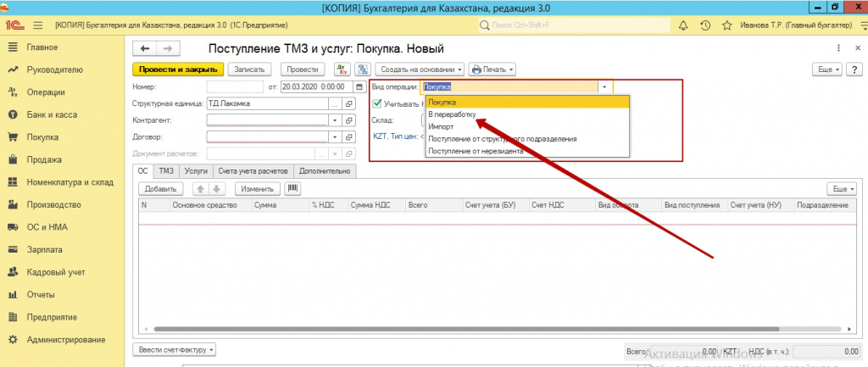The width and height of the screenshot is (868, 367).
Task: Open Операции section
Action: pos(46,92)
